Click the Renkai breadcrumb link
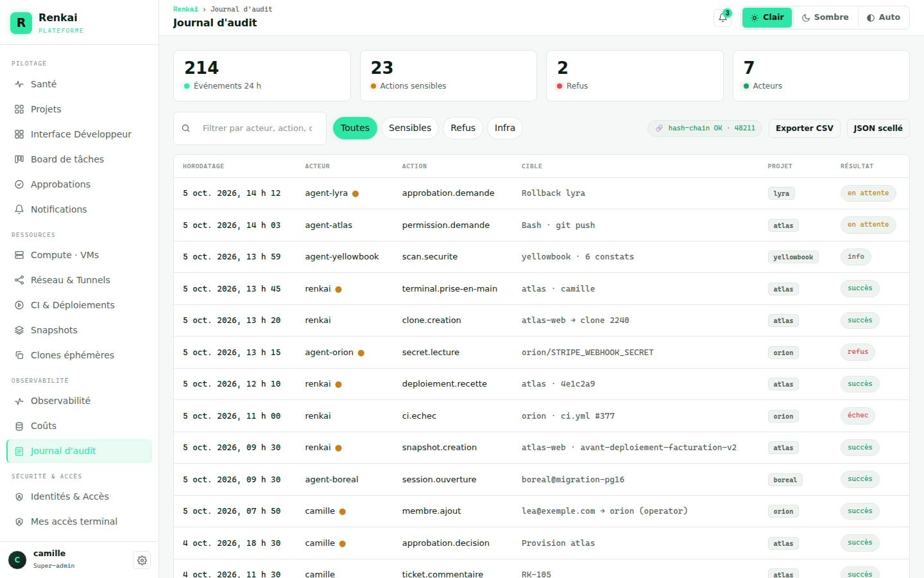This screenshot has height=578, width=924. (x=185, y=9)
